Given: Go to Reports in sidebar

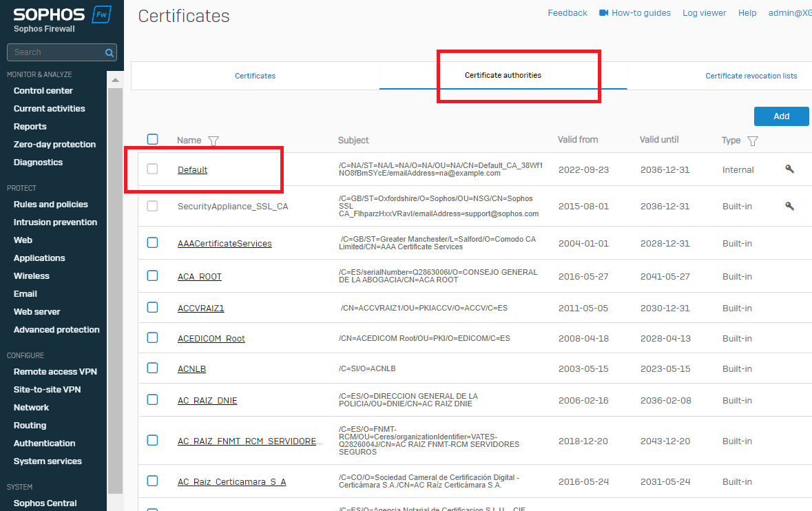Looking at the screenshot, I should click(x=30, y=126).
